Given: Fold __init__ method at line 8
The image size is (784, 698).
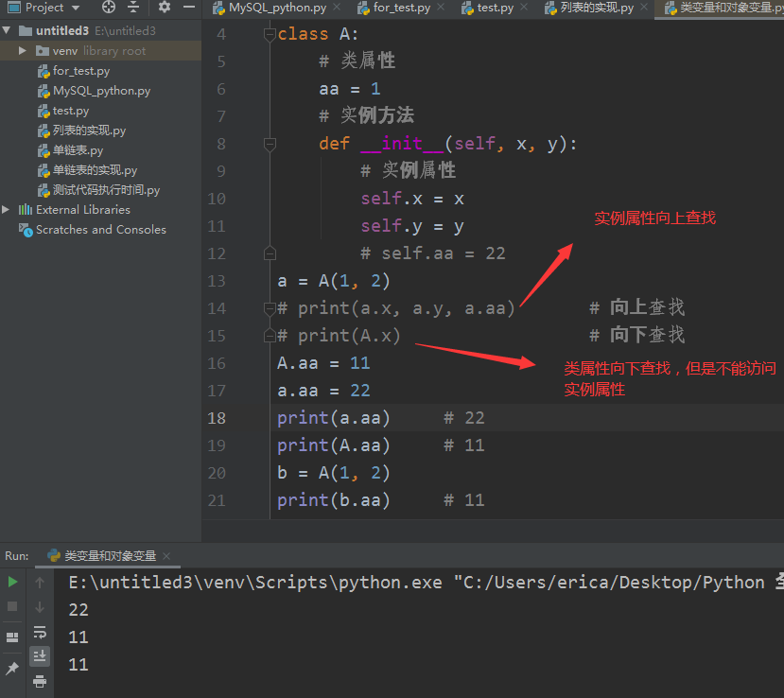Looking at the screenshot, I should (270, 144).
